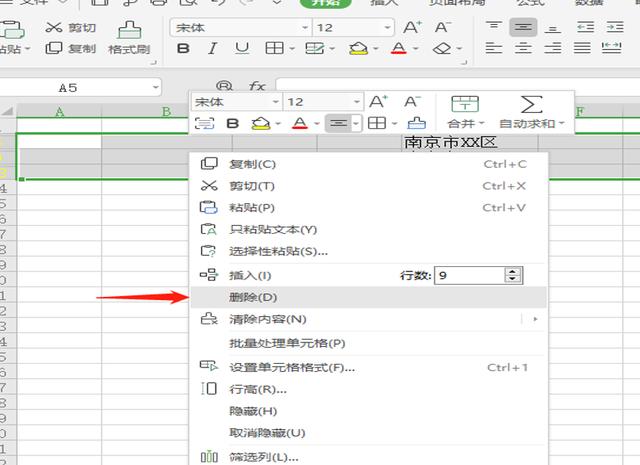The height and width of the screenshot is (465, 640).
Task: Justify text in ribbon
Action: (582, 49)
